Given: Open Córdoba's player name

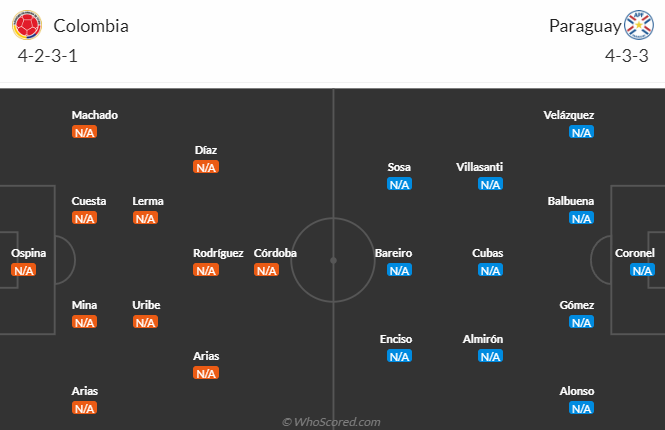Looking at the screenshot, I should click(x=275, y=253).
